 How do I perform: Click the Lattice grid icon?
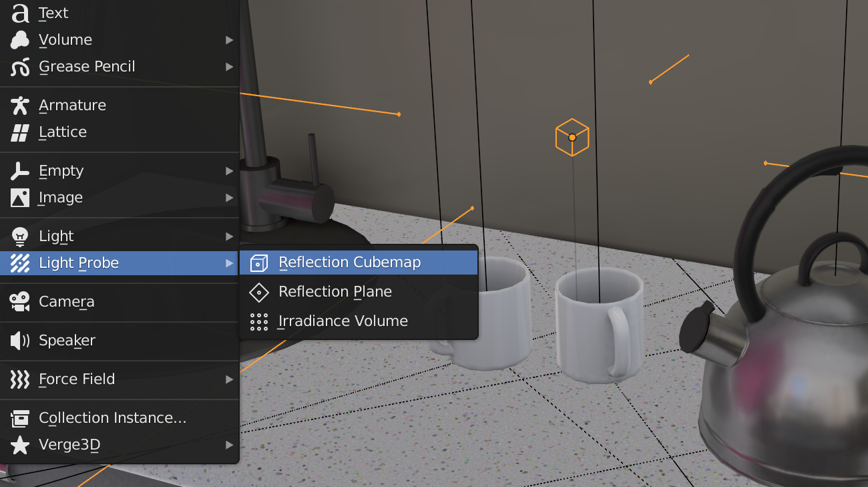pyautogui.click(x=20, y=132)
